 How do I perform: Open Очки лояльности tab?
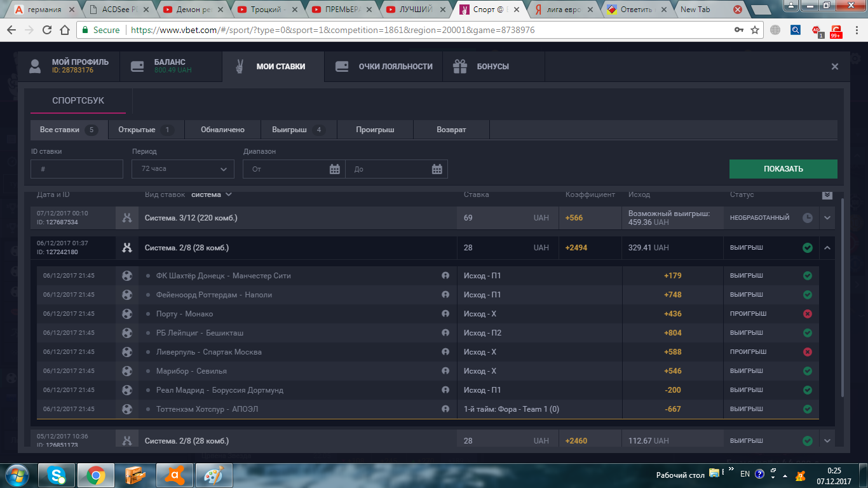tap(383, 66)
